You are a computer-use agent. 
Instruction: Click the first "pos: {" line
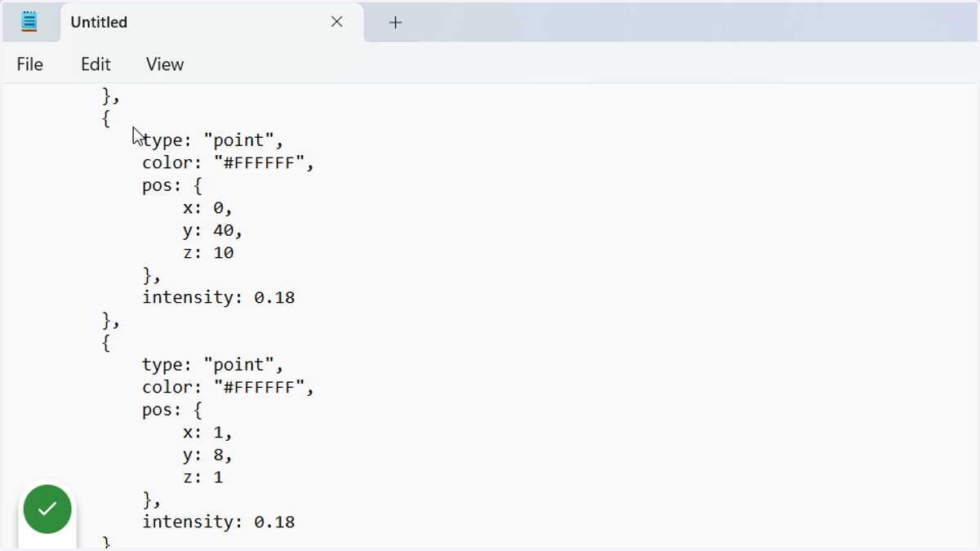pyautogui.click(x=171, y=185)
